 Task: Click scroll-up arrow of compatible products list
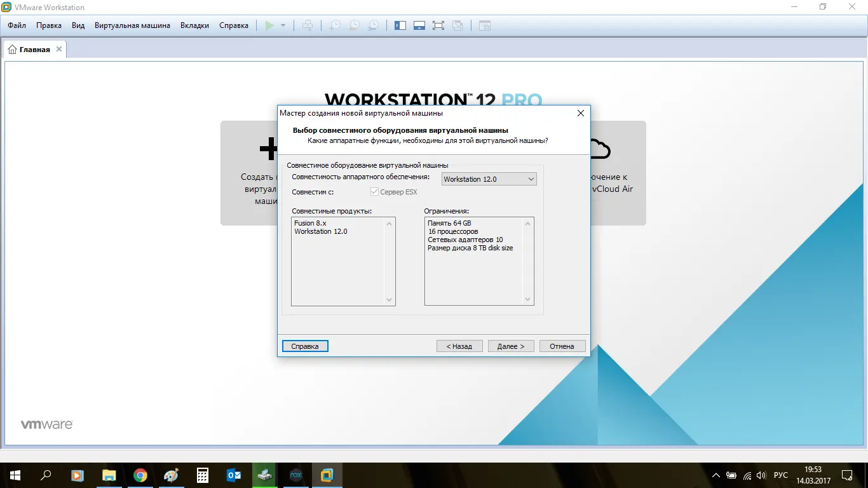(390, 223)
